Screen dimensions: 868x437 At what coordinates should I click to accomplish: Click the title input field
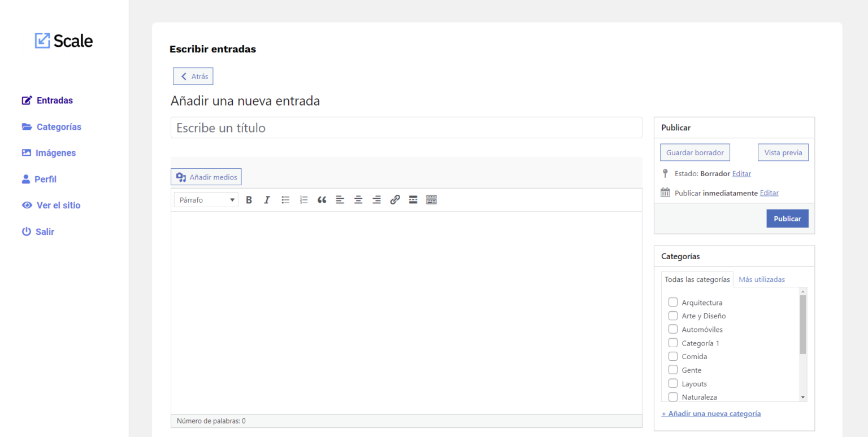point(406,128)
